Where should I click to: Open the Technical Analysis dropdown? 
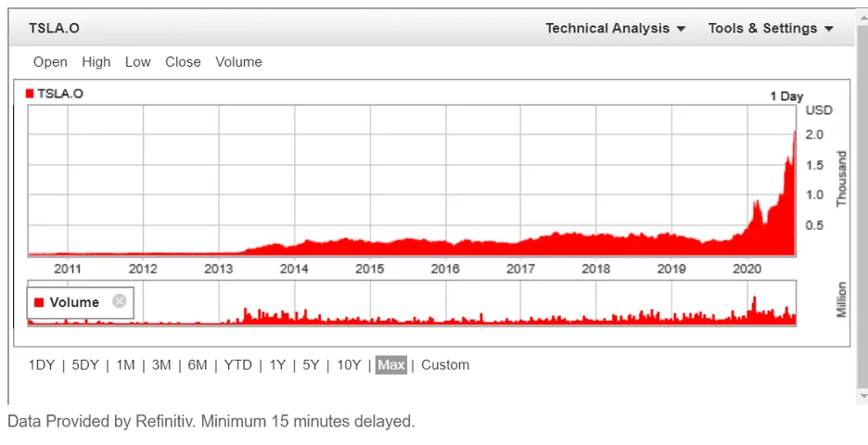pyautogui.click(x=615, y=28)
